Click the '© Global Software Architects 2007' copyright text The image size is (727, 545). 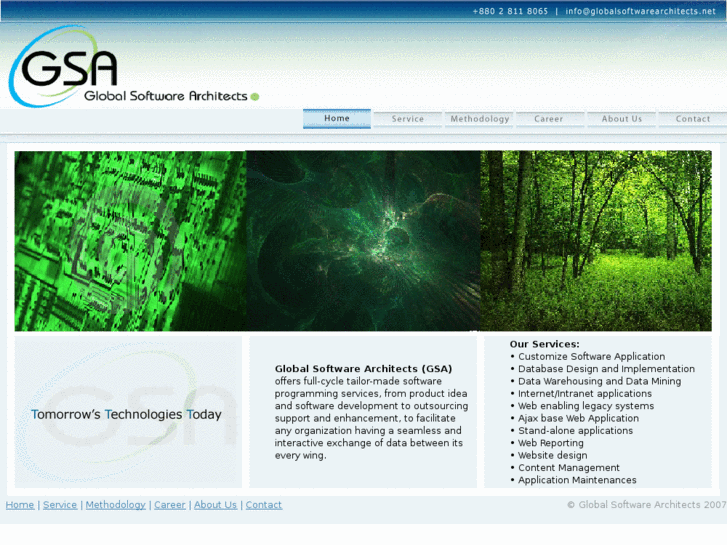(x=646, y=505)
